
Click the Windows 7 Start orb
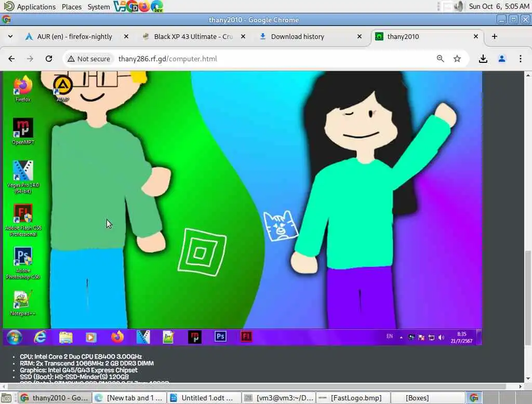pyautogui.click(x=14, y=337)
